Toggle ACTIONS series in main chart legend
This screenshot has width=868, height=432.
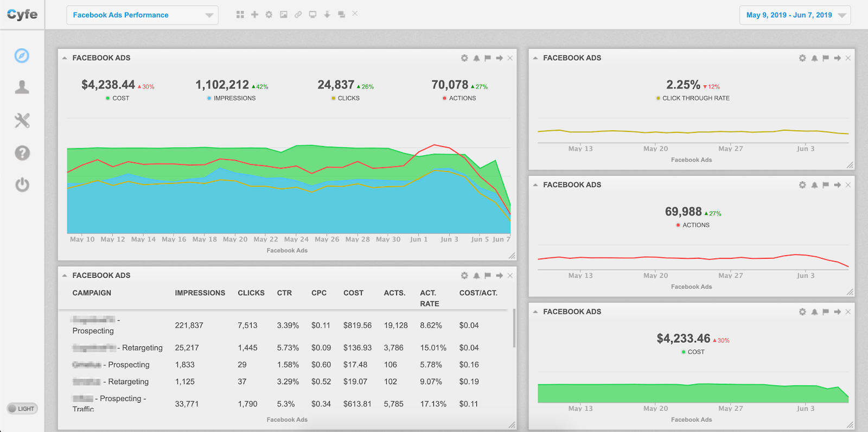(459, 98)
